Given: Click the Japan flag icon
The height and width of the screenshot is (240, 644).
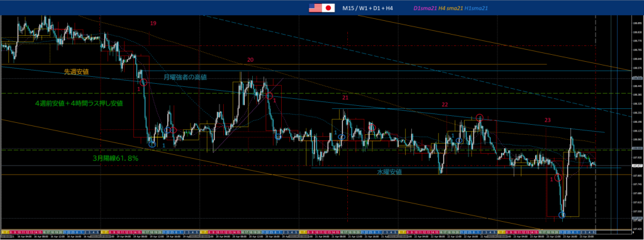Looking at the screenshot, I should [x=328, y=8].
